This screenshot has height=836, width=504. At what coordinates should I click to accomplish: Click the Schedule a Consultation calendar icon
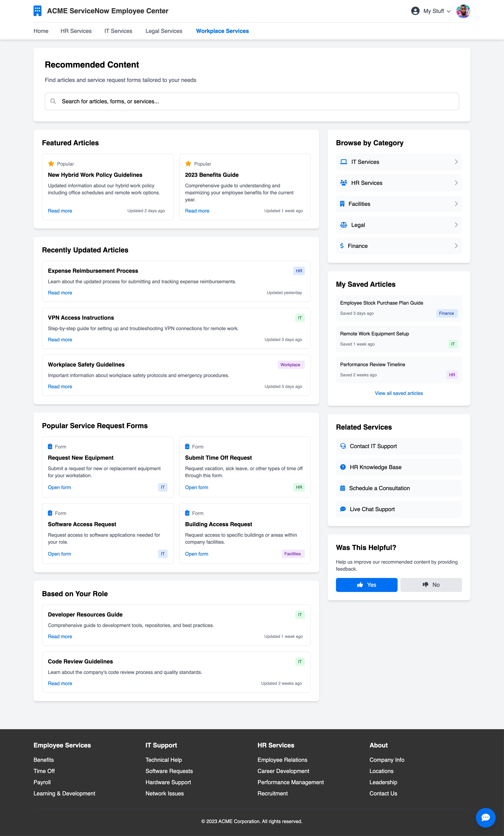pos(342,488)
